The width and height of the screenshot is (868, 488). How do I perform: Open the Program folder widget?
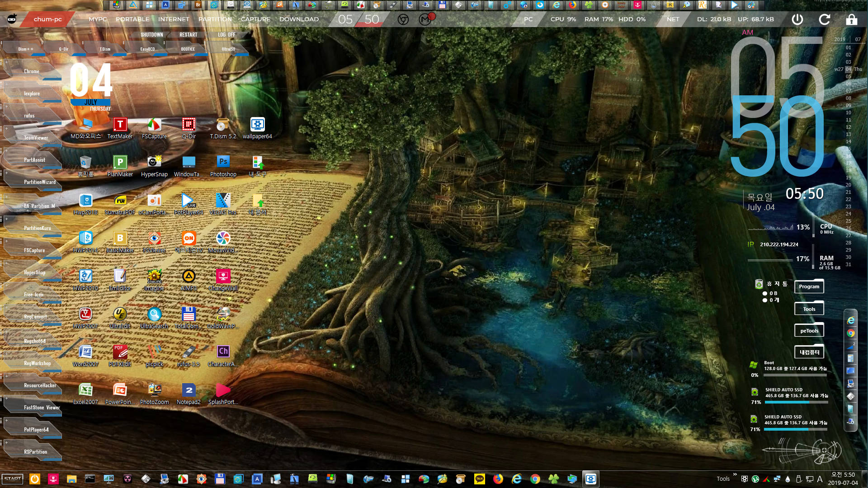pos(809,286)
